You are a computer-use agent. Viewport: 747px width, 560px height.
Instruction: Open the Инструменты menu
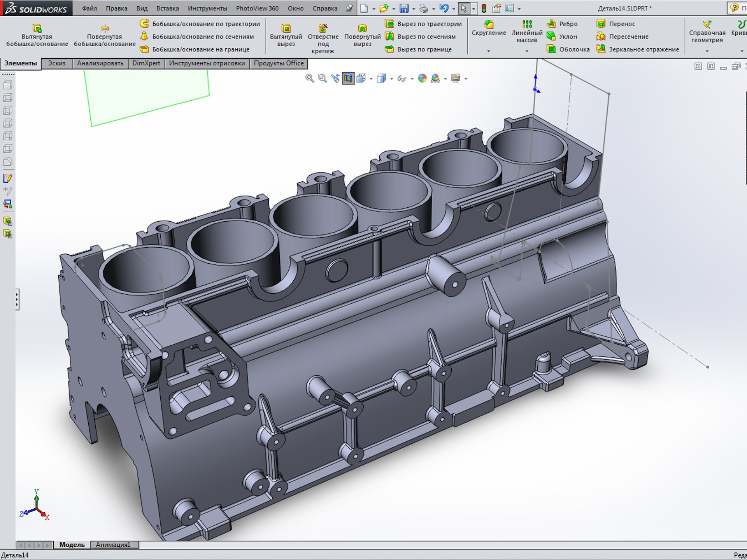(x=207, y=8)
